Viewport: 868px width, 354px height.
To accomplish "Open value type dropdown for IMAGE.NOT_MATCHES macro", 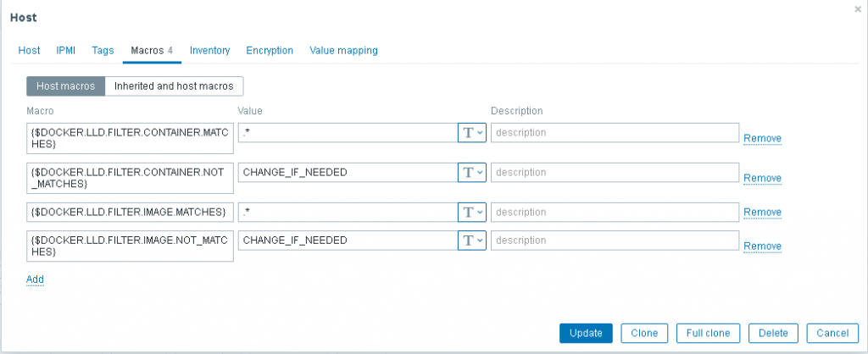I will pos(472,241).
